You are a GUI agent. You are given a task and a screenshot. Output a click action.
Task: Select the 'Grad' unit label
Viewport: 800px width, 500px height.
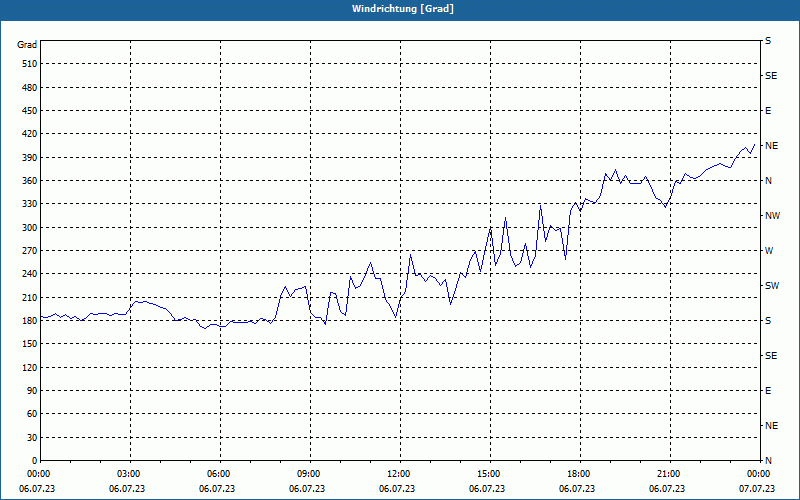[x=27, y=45]
